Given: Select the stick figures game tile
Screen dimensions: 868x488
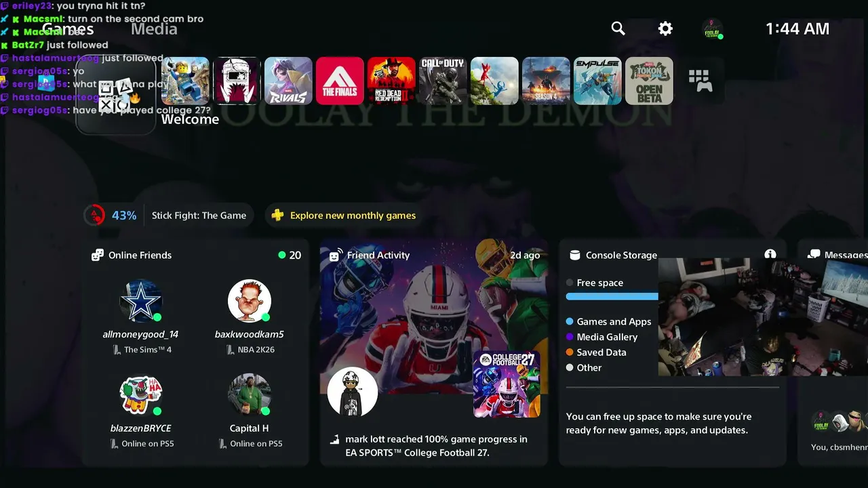Looking at the screenshot, I should (494, 81).
